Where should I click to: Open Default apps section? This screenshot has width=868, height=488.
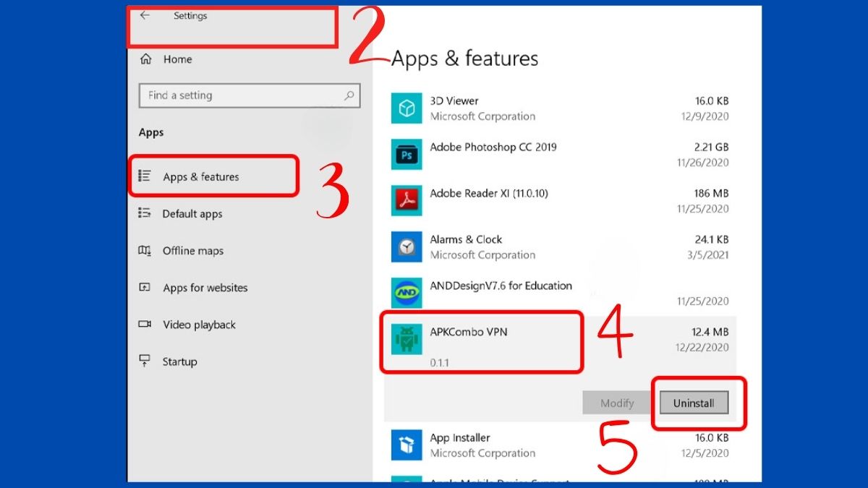[x=192, y=214]
